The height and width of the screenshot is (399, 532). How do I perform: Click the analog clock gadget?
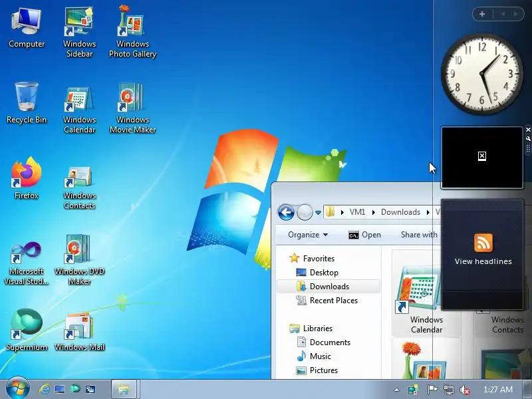pos(481,74)
